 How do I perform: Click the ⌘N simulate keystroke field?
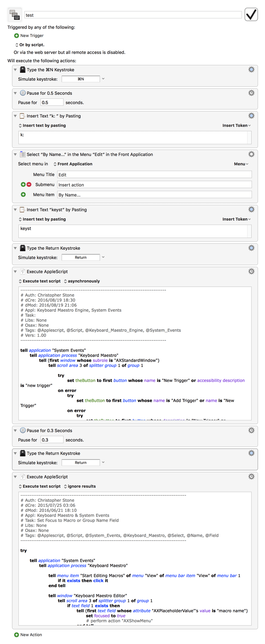click(81, 79)
